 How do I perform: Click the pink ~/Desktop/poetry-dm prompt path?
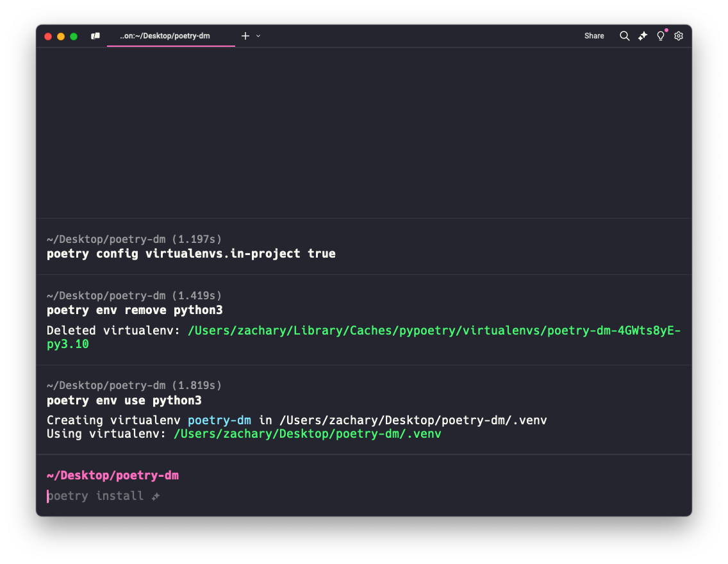click(113, 476)
